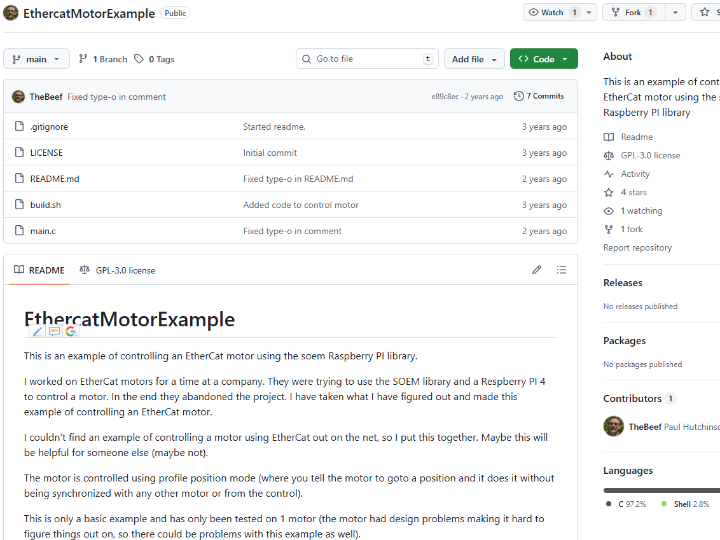Screen dimensions: 720x540
Task: Click the Report repository link
Action: point(637,248)
